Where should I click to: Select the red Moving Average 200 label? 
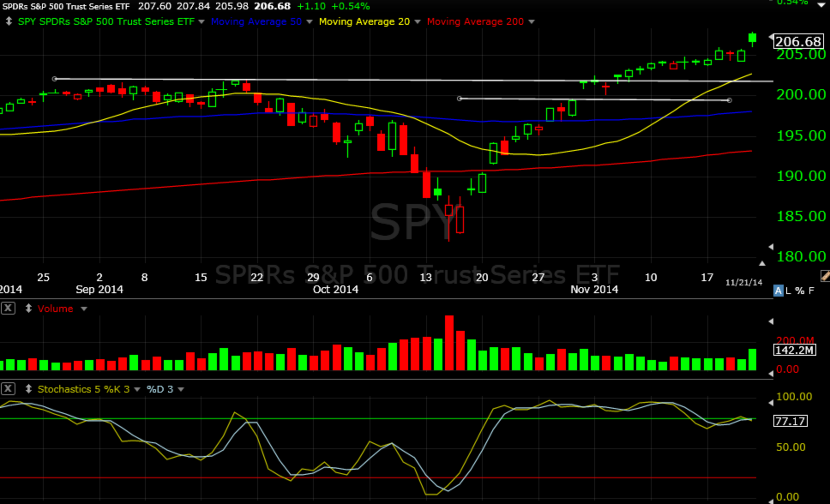(475, 21)
